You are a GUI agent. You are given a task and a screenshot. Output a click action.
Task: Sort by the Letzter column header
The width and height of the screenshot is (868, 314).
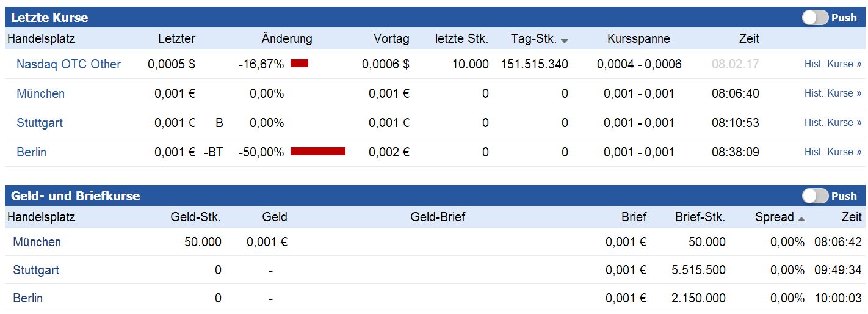pos(176,38)
